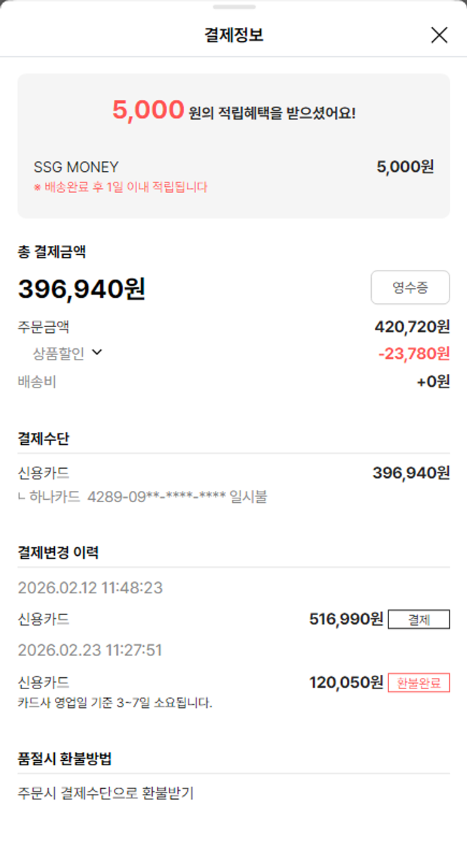Click the 120,050원 refund amount
The image size is (467, 868).
point(346,683)
